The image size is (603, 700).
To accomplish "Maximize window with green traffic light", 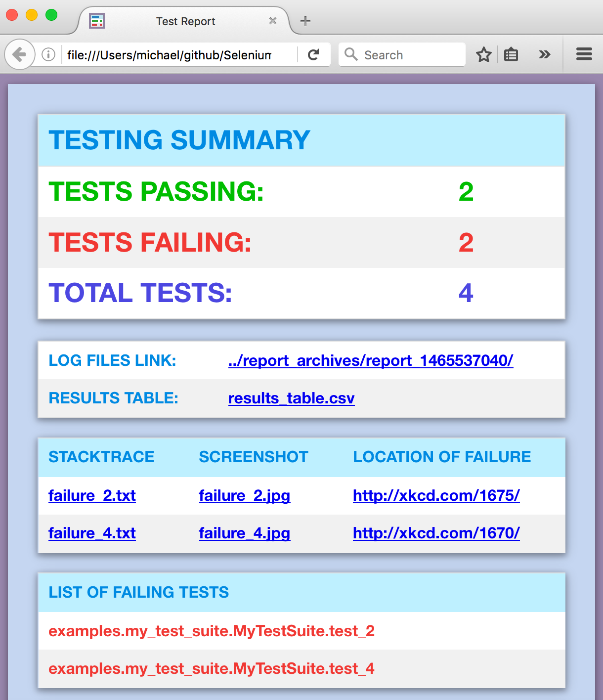I will point(51,15).
